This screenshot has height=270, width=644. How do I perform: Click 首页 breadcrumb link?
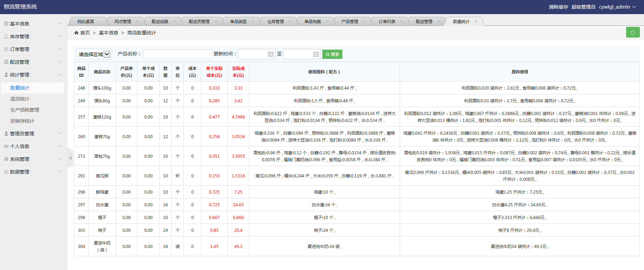85,33
